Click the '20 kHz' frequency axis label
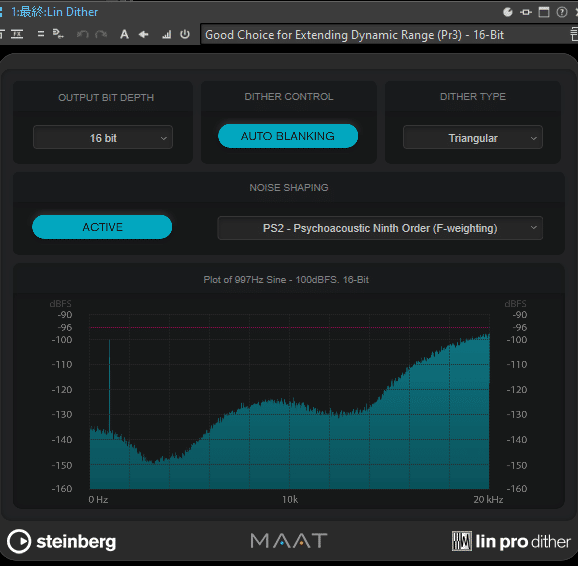 [x=488, y=500]
